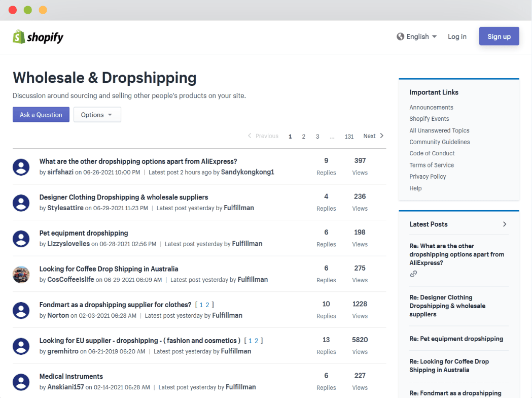Open Stylesattire's profile name
This screenshot has width=532, height=398.
(x=65, y=208)
